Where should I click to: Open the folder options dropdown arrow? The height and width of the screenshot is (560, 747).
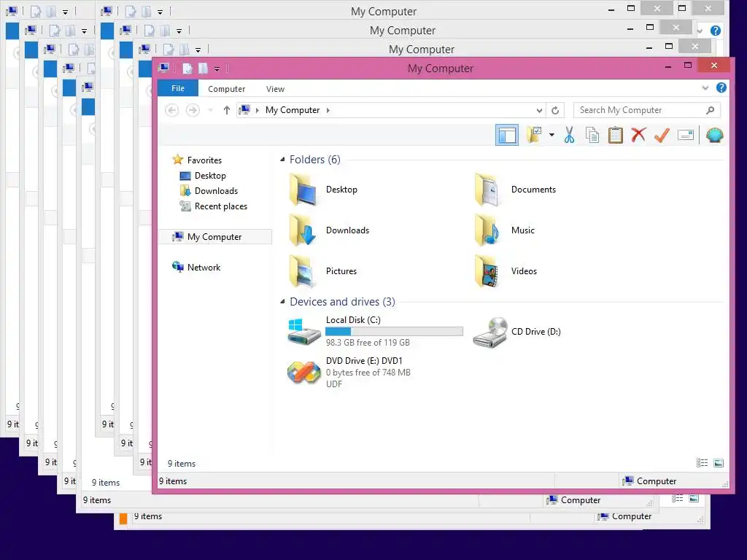pyautogui.click(x=551, y=135)
